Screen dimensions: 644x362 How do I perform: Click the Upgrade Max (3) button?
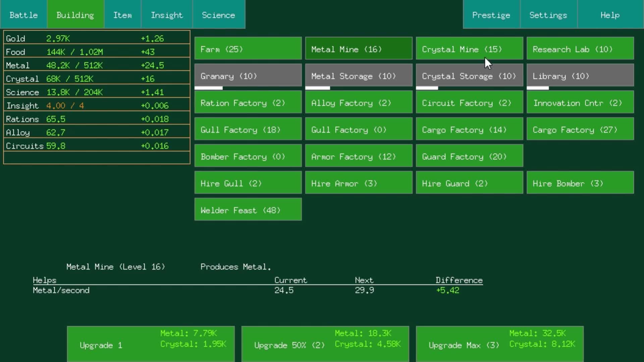click(499, 344)
